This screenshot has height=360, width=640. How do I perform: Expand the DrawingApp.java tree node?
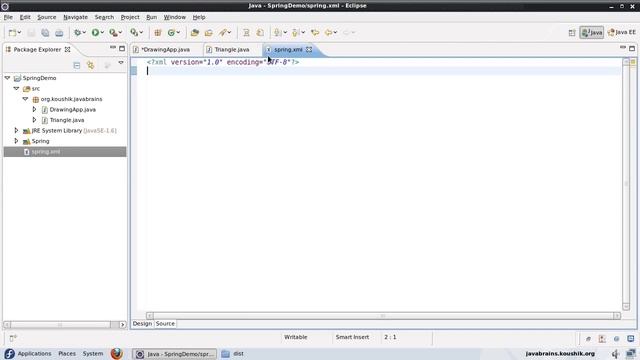coord(34,109)
